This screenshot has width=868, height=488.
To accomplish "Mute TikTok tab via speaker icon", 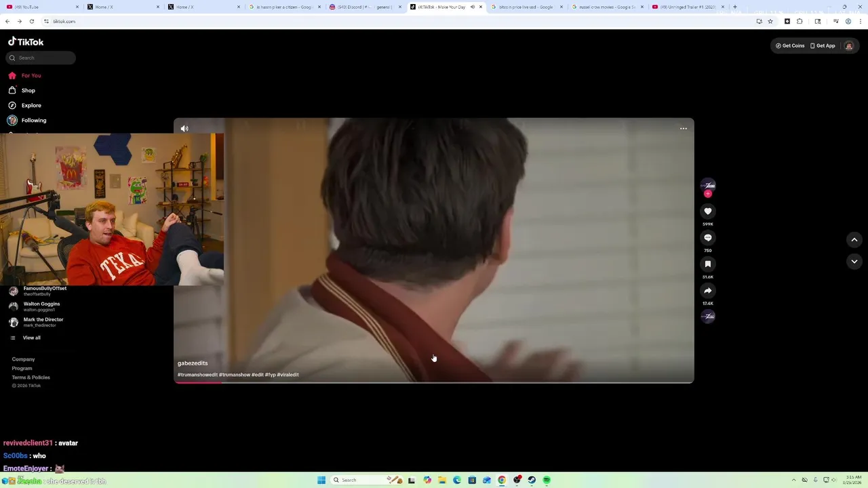I will (473, 7).
